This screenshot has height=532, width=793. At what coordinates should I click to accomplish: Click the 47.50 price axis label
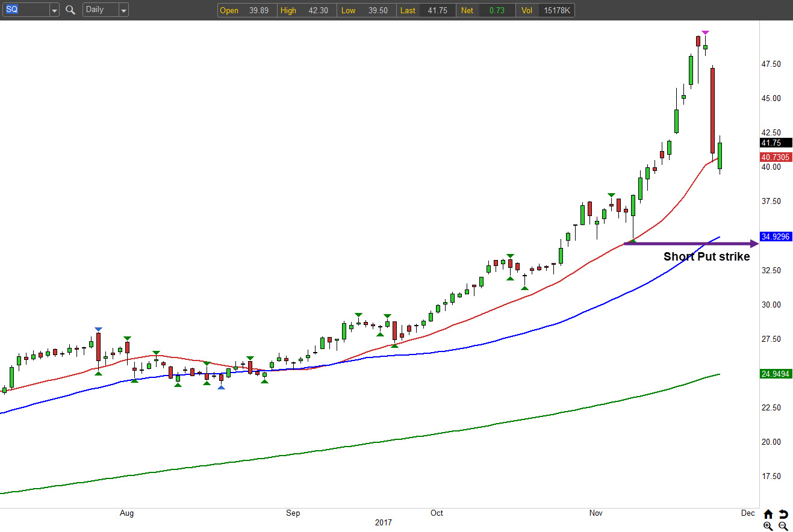point(771,64)
